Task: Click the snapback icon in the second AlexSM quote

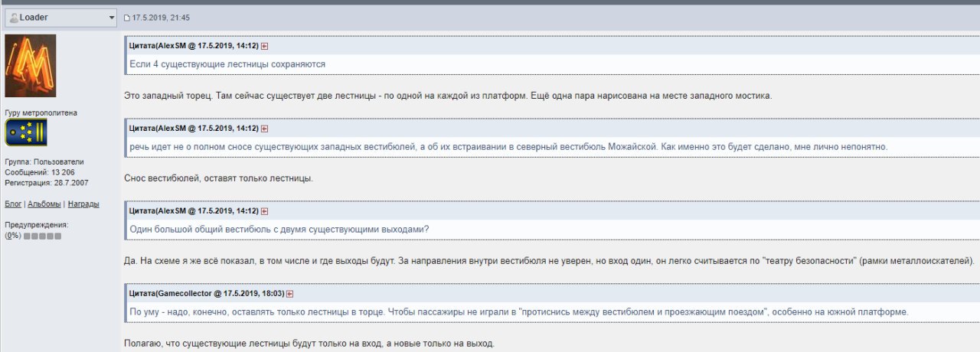Action: (x=265, y=129)
